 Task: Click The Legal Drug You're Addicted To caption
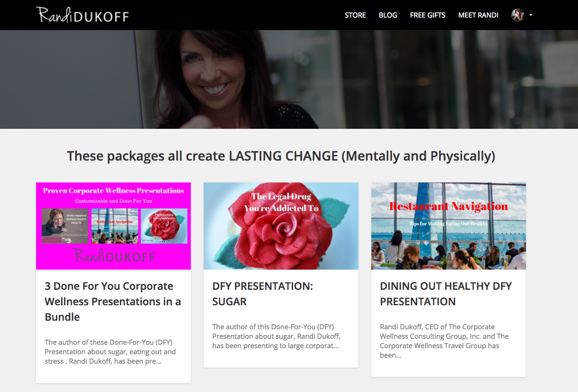pos(281,202)
